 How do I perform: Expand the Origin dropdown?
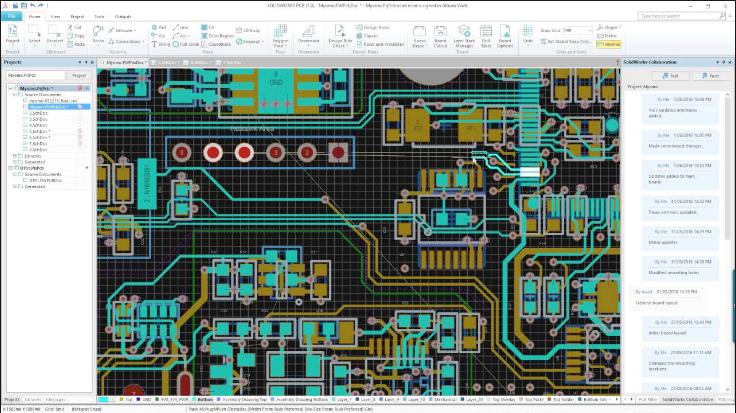pos(609,28)
